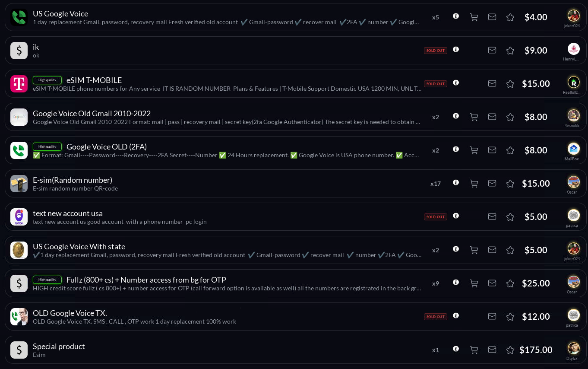Message seller of US Google Voice $4.00 listing
This screenshot has height=369, width=588.
492,17
